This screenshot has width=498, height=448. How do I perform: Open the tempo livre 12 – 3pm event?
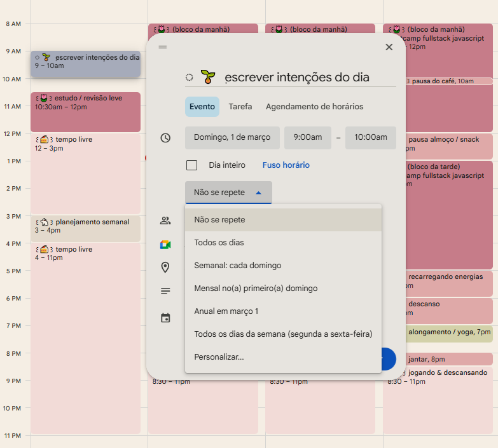pyautogui.click(x=85, y=173)
